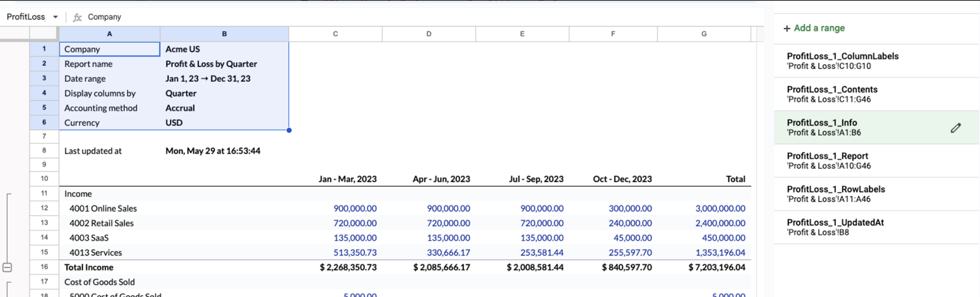The width and height of the screenshot is (980, 297).
Task: Select column A header
Action: coord(109,34)
